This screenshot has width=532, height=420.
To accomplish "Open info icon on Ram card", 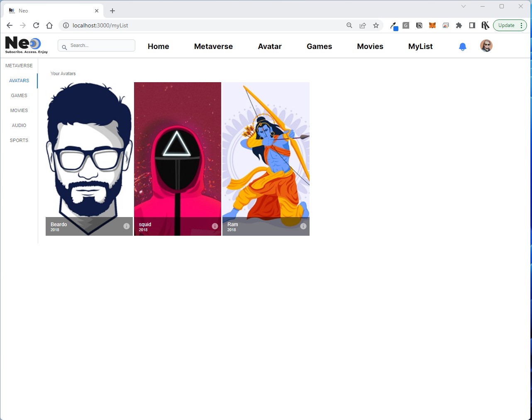I will tap(303, 226).
